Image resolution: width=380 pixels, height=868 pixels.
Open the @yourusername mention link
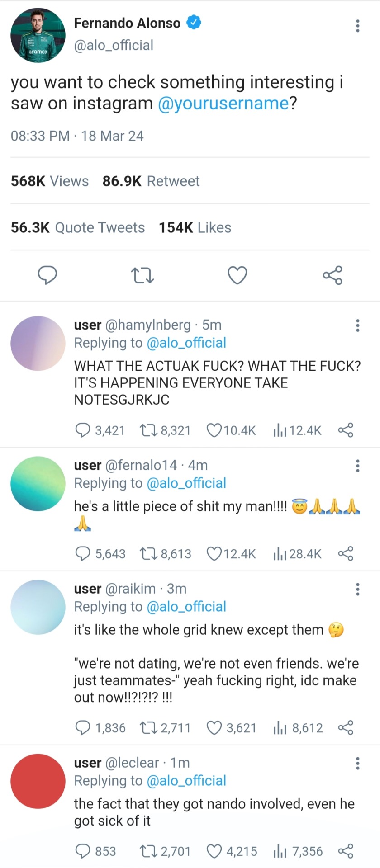pyautogui.click(x=223, y=104)
